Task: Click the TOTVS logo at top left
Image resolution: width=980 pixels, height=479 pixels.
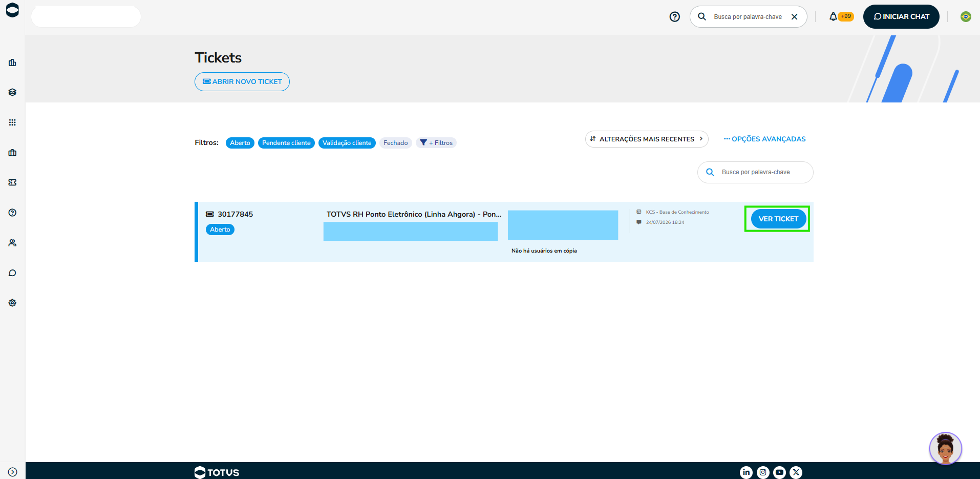Action: (x=12, y=10)
